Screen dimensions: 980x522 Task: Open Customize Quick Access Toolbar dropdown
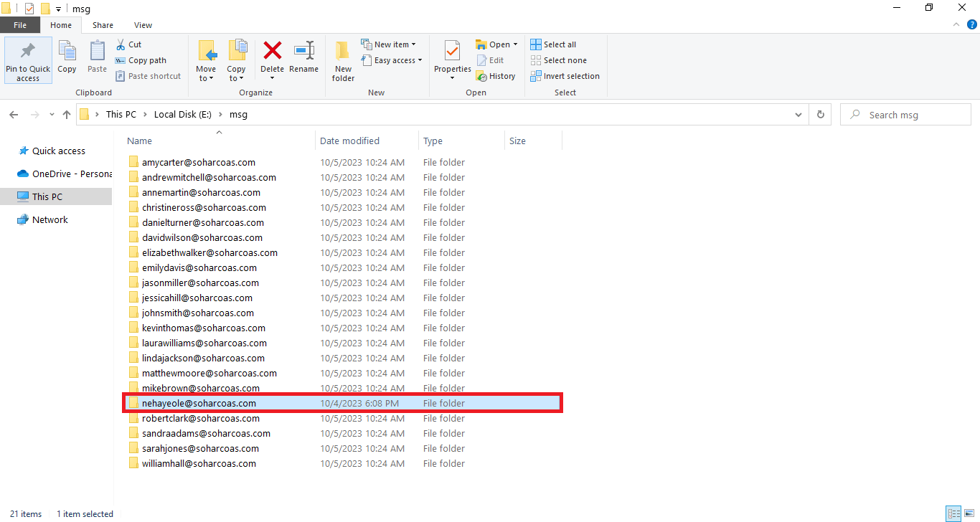click(58, 9)
